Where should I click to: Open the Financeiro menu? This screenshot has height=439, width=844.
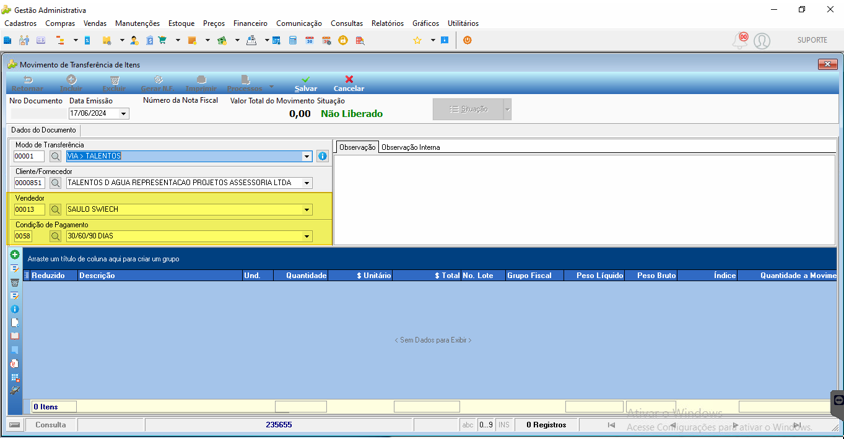click(x=250, y=23)
